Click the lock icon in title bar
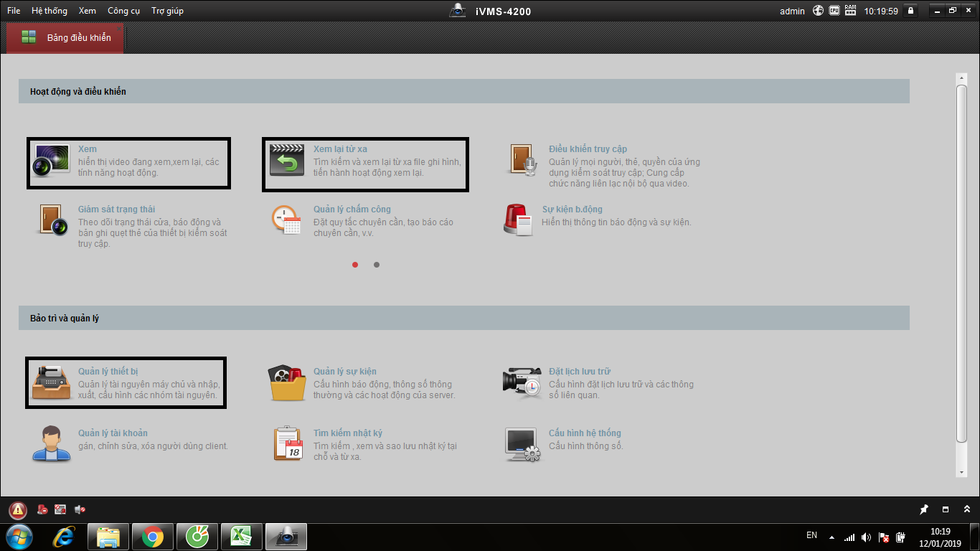This screenshot has height=551, width=980. point(910,11)
